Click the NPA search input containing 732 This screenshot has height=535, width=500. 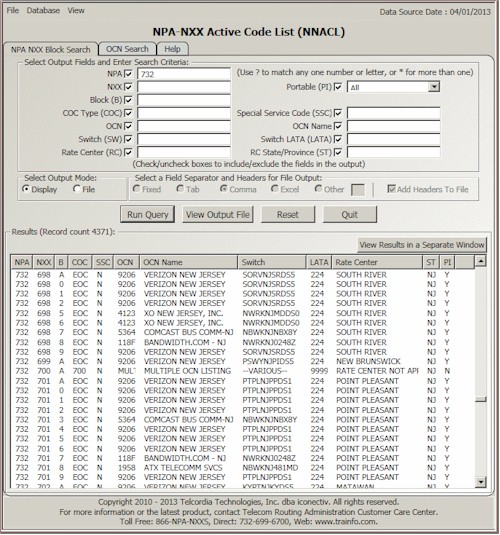click(184, 74)
